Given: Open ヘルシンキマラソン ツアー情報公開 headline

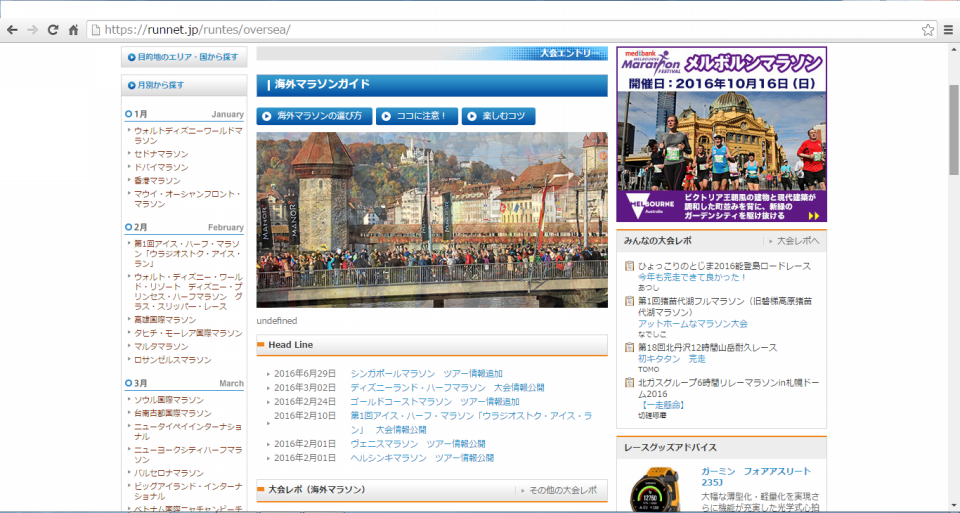Looking at the screenshot, I should [422, 458].
